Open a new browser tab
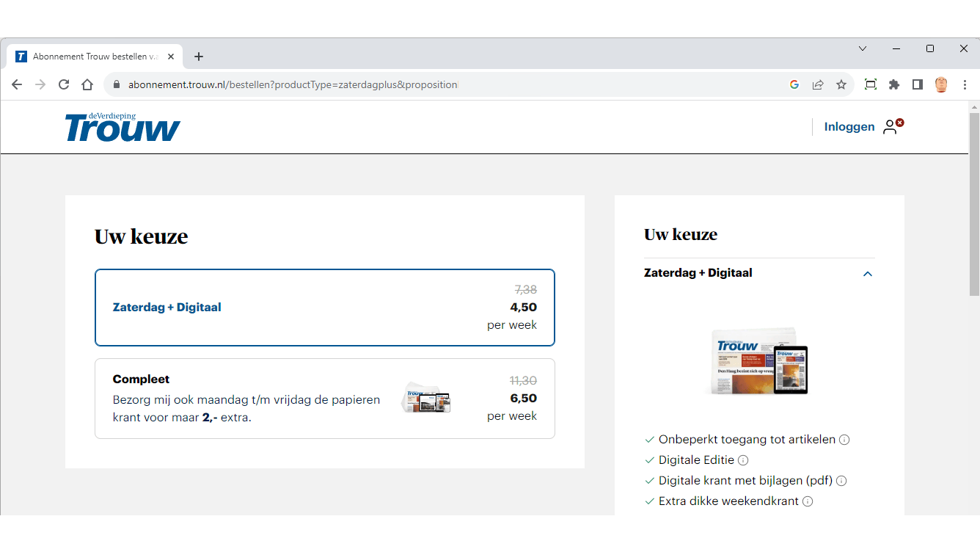Screen dimensions: 980x552 click(199, 57)
